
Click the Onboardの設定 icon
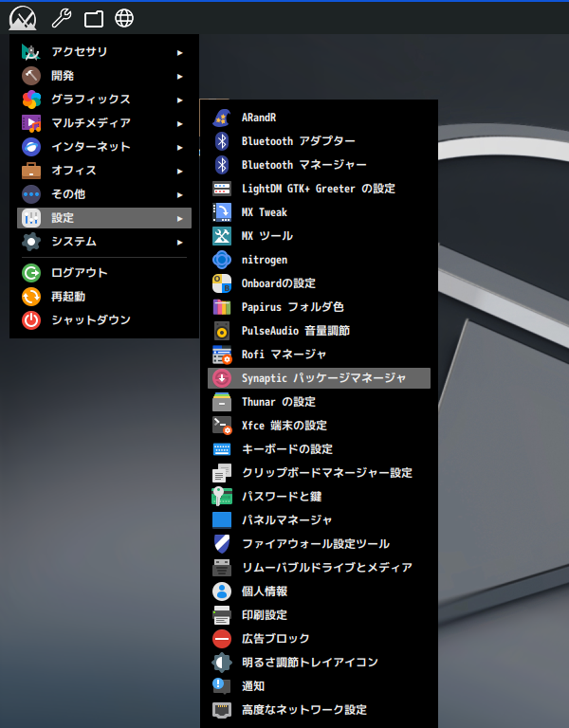(222, 283)
